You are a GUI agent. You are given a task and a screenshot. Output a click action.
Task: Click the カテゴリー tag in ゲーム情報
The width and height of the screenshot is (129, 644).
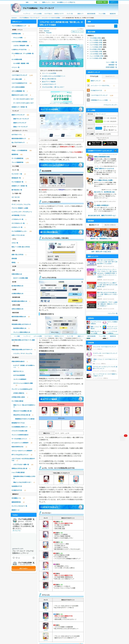tap(98, 128)
